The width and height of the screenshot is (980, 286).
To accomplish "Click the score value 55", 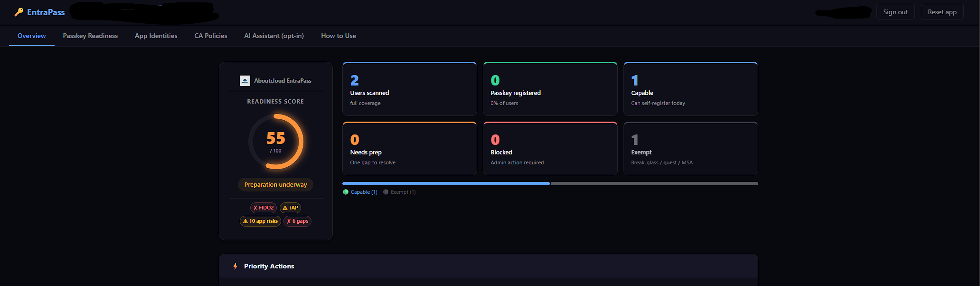I will tap(276, 138).
